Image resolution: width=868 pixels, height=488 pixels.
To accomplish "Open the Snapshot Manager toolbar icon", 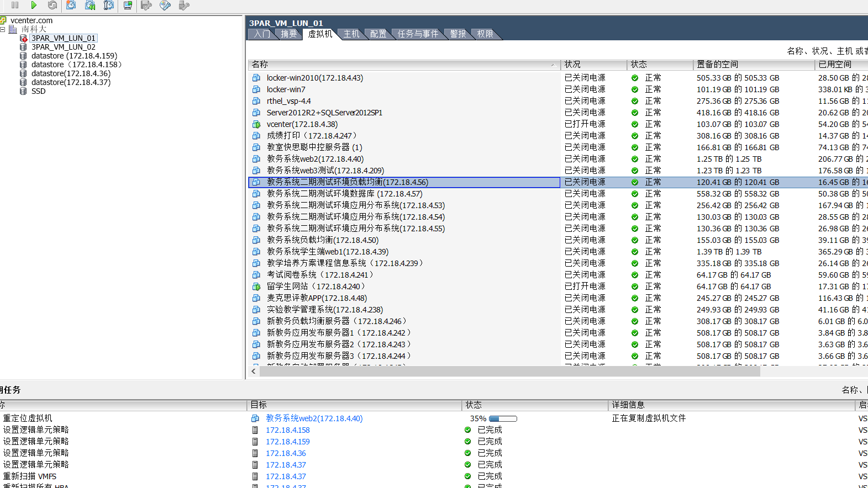I will pos(109,5).
